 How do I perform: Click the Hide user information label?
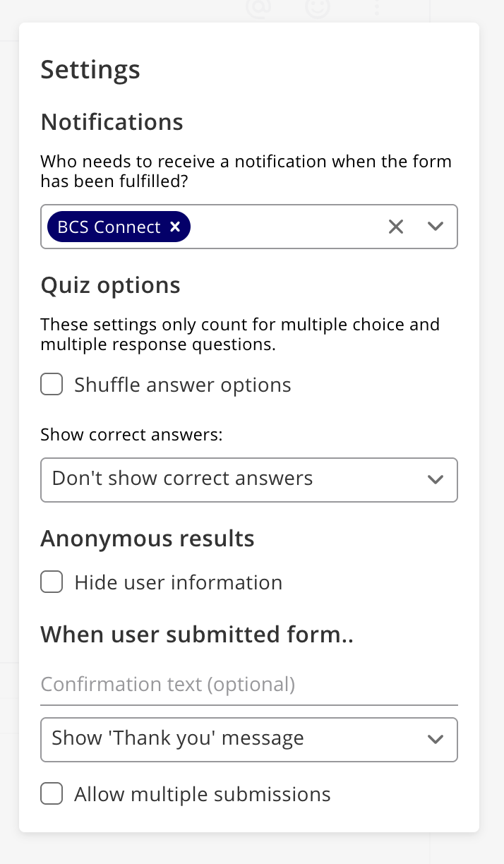click(x=179, y=582)
